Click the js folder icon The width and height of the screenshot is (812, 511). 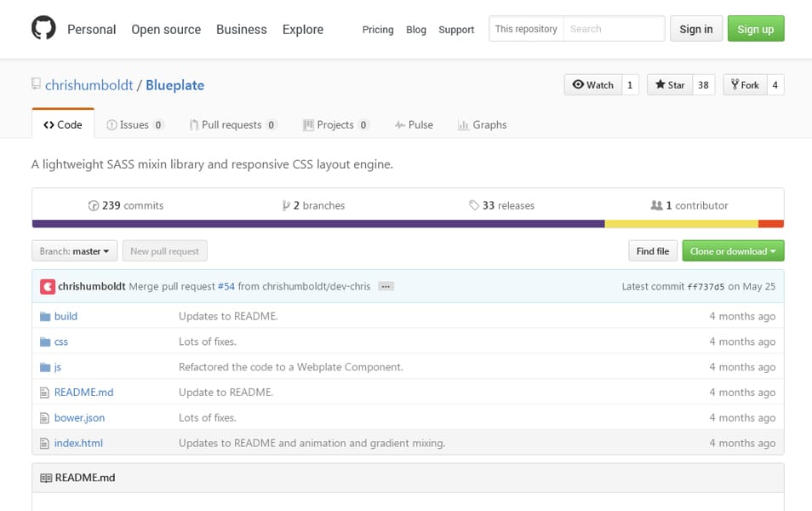point(45,367)
